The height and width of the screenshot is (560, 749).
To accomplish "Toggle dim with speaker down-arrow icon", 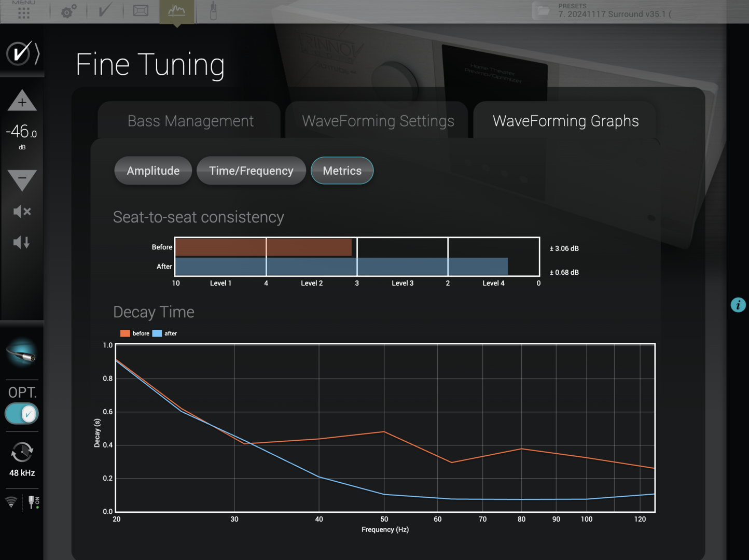I will (x=22, y=242).
